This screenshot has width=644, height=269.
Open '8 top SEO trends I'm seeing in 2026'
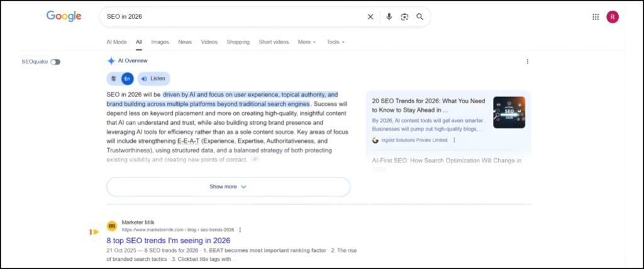(169, 241)
